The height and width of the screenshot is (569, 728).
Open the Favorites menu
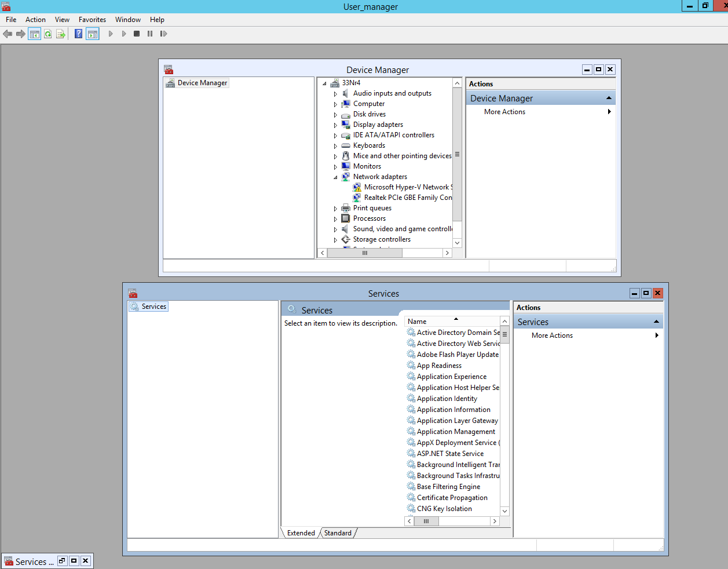93,20
